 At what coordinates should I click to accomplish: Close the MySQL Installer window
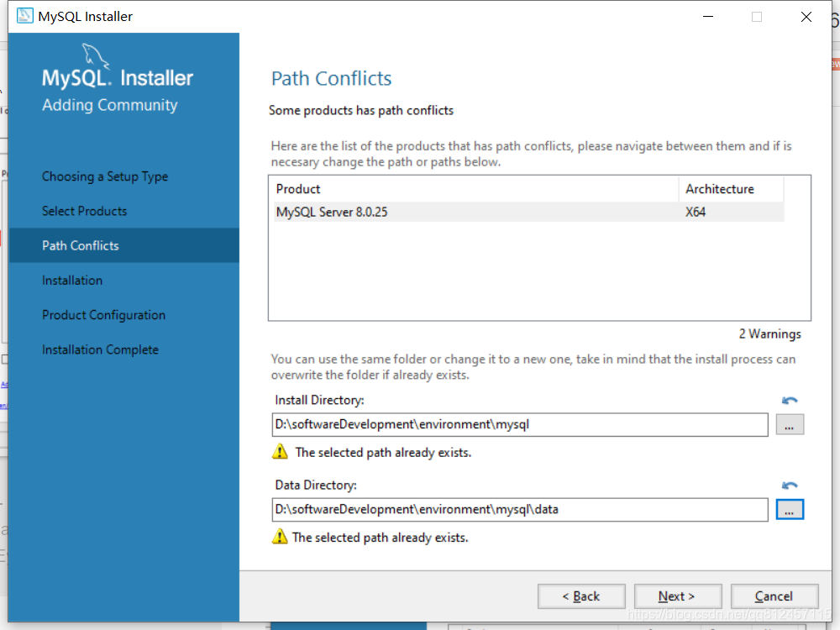coord(806,17)
